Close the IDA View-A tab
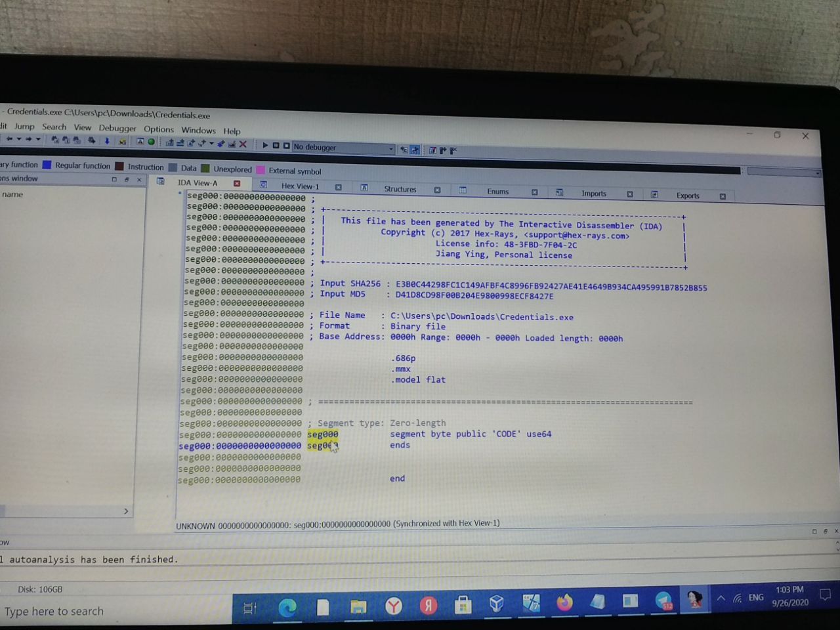 [x=237, y=184]
